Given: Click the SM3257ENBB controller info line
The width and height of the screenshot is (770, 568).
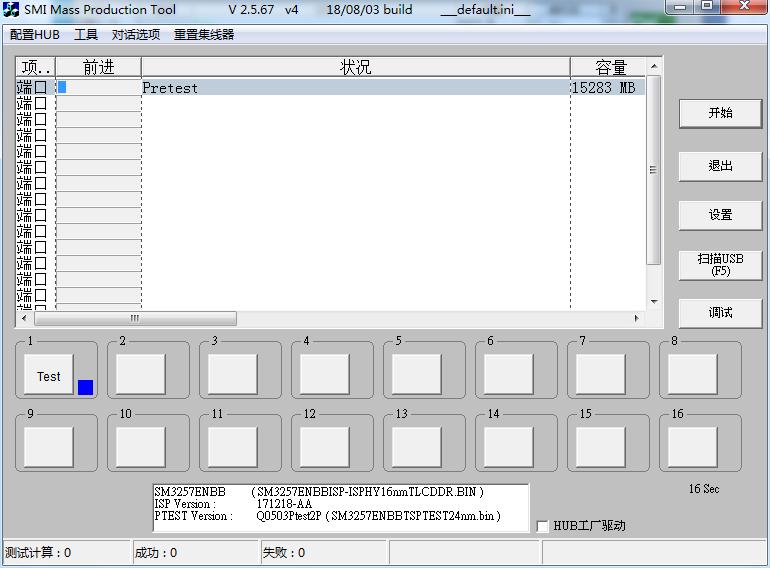Looking at the screenshot, I should 319,491.
